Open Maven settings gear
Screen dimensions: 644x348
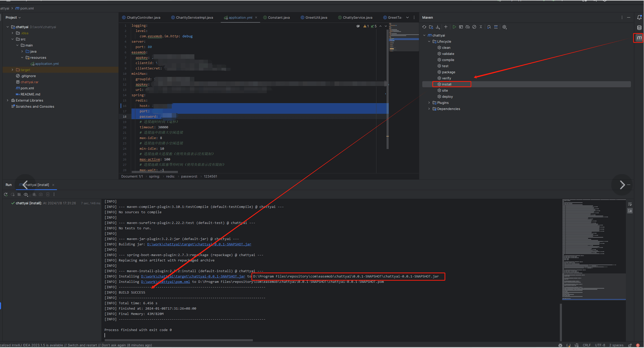pos(504,27)
